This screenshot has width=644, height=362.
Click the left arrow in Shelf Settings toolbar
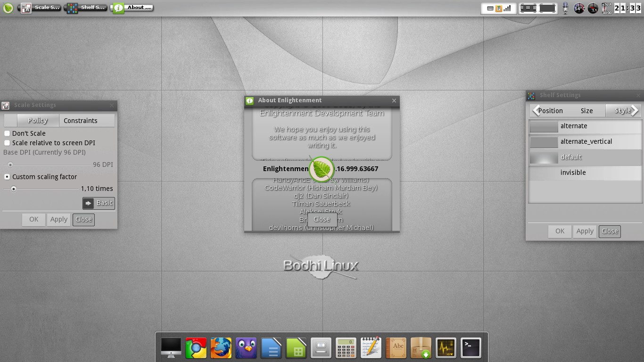pos(536,111)
